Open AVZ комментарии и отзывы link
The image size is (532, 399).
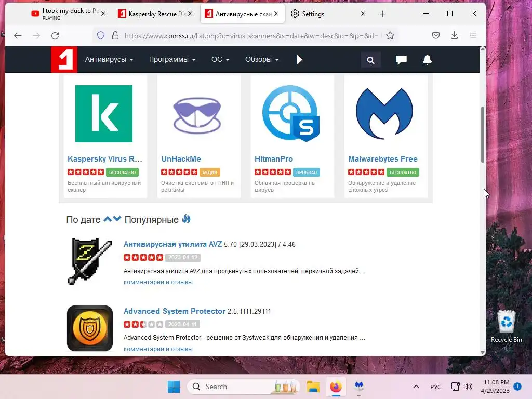coord(158,282)
